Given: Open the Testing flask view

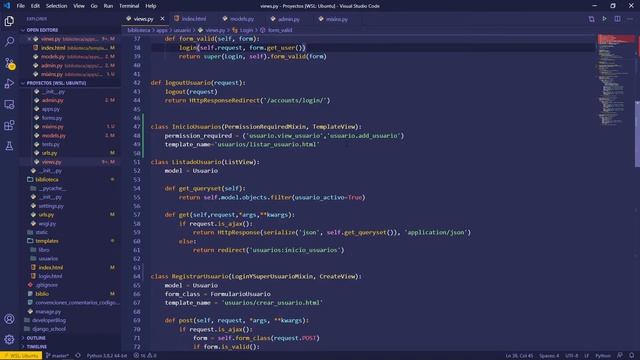Looking at the screenshot, I should [9, 146].
